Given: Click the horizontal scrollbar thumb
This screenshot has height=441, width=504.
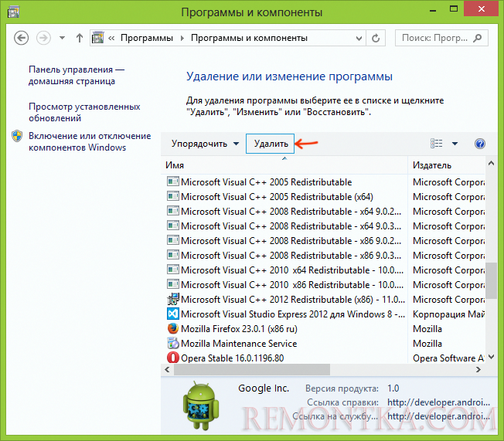Looking at the screenshot, I should (252, 369).
